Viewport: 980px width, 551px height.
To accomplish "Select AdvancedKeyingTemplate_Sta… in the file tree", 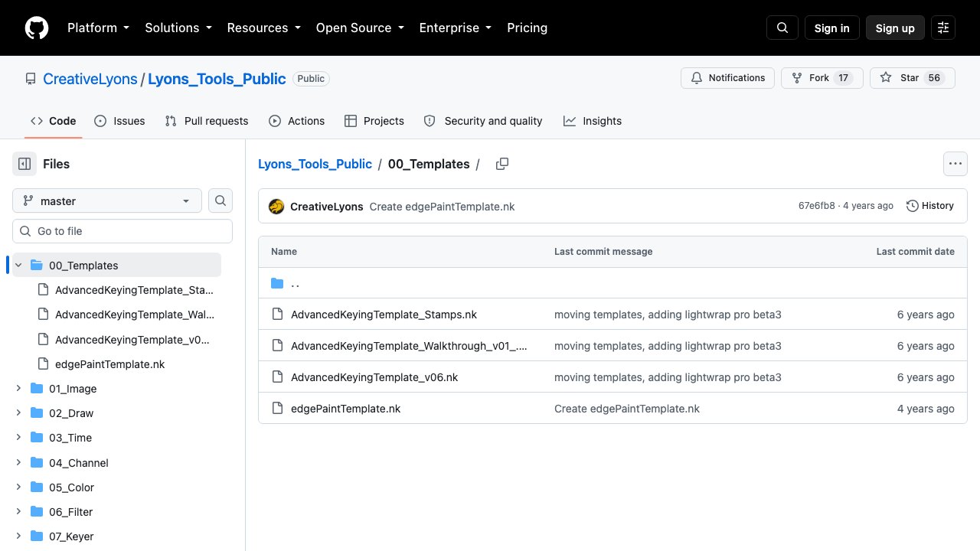I will pyautogui.click(x=134, y=290).
